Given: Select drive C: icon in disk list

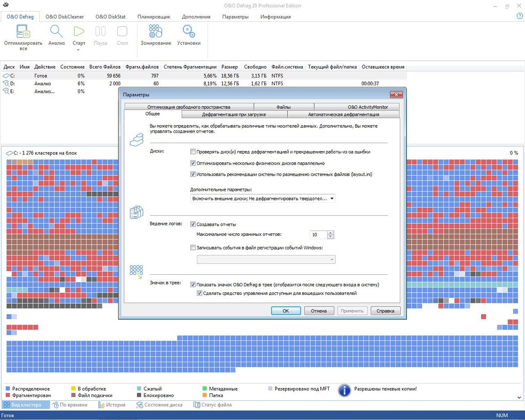Looking at the screenshot, I should click(x=6, y=76).
